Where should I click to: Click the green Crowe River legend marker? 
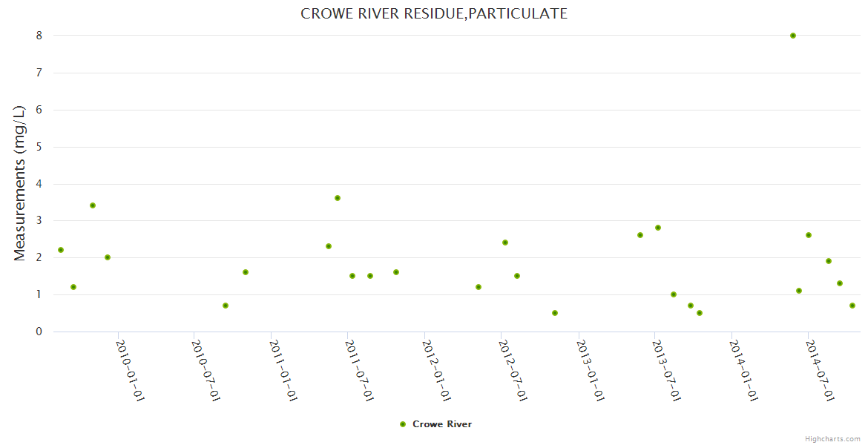click(403, 424)
